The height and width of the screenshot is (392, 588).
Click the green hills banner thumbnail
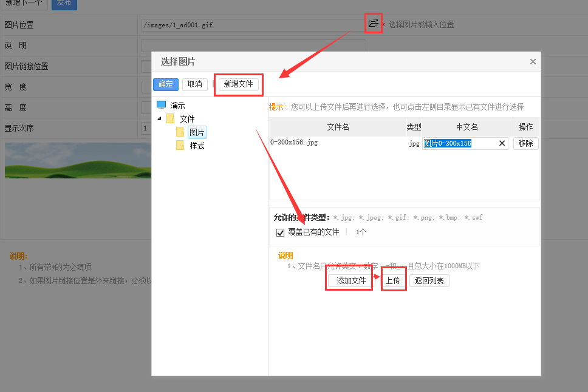pos(78,161)
